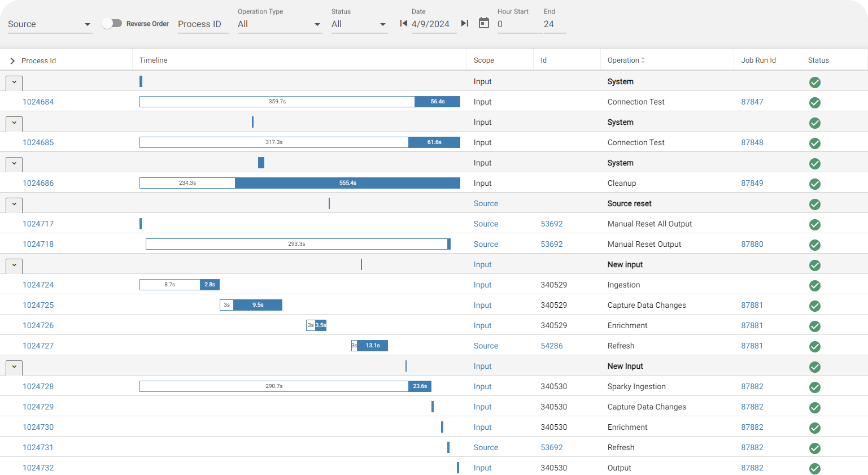868x475 pixels.
Task: Click status checkmark in Source reset row
Action: (x=814, y=204)
